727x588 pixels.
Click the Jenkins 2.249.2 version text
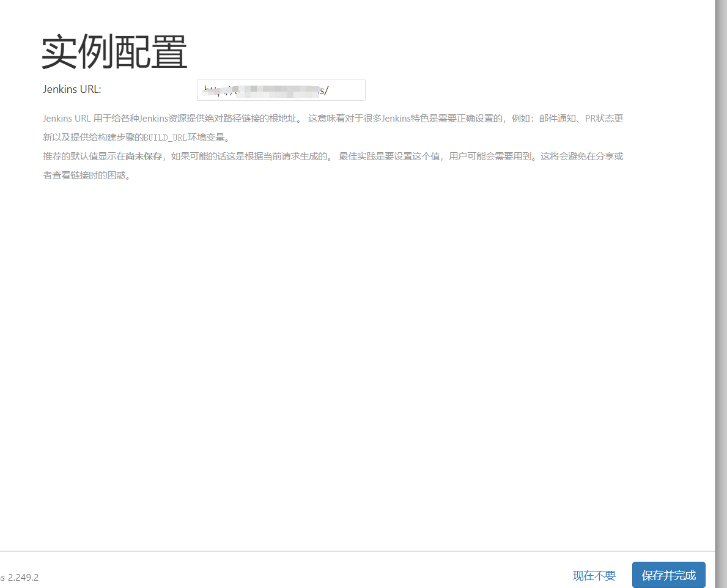[20, 578]
